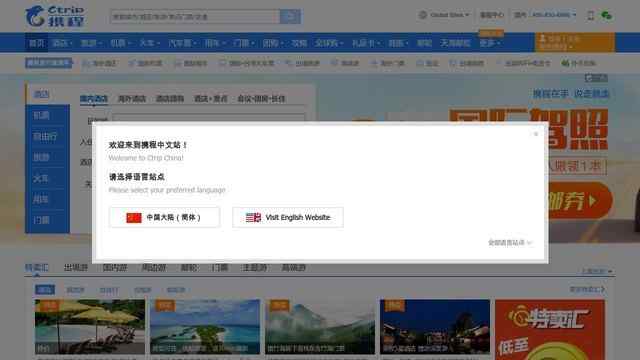This screenshot has height=360, width=640.
Task: Close the language selection dialog
Action: point(536,134)
